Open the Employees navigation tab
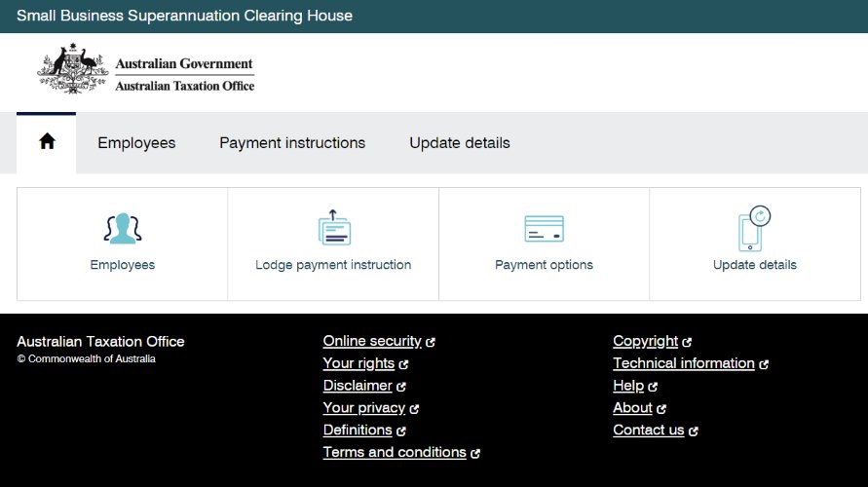Viewport: 868px width, 487px height. point(136,143)
